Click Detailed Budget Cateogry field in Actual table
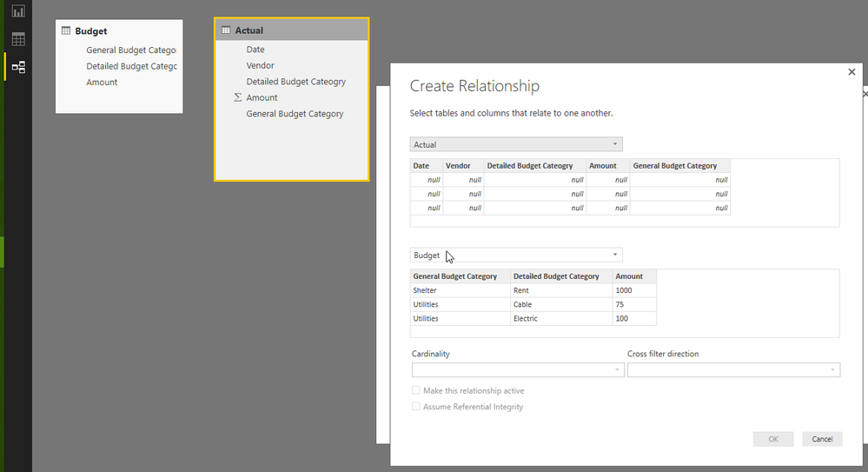The image size is (868, 472). (x=296, y=82)
